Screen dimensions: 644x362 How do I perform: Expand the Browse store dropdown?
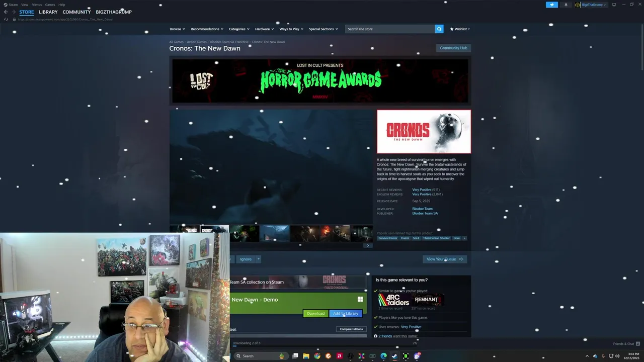177,29
